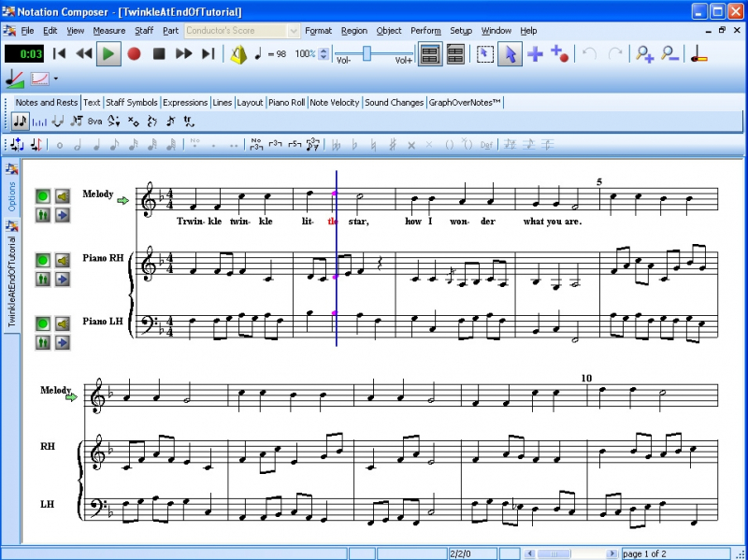Viewport: 748px width, 560px height.
Task: Select the r5 quintuplet icon
Action: tap(295, 145)
